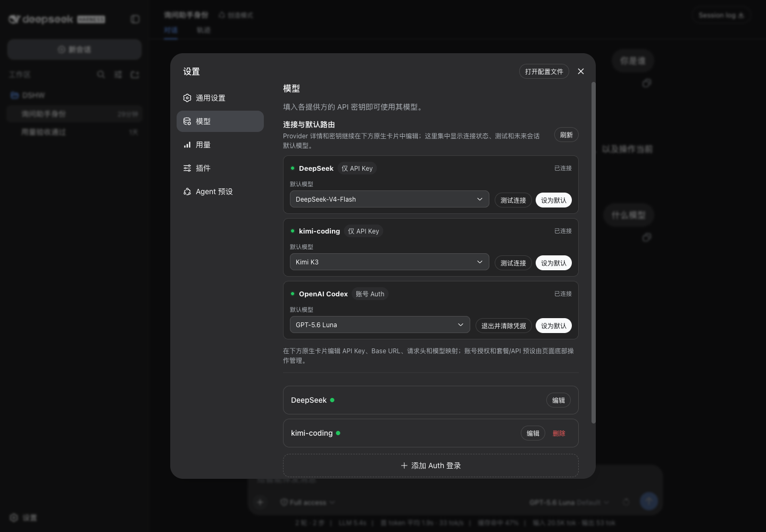This screenshot has height=532, width=766.
Task: Click the 已连接 status on the DeepSeek card
Action: click(x=563, y=168)
